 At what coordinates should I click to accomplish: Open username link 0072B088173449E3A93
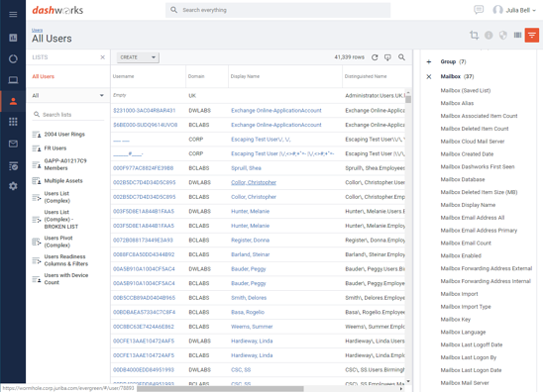[143, 241]
